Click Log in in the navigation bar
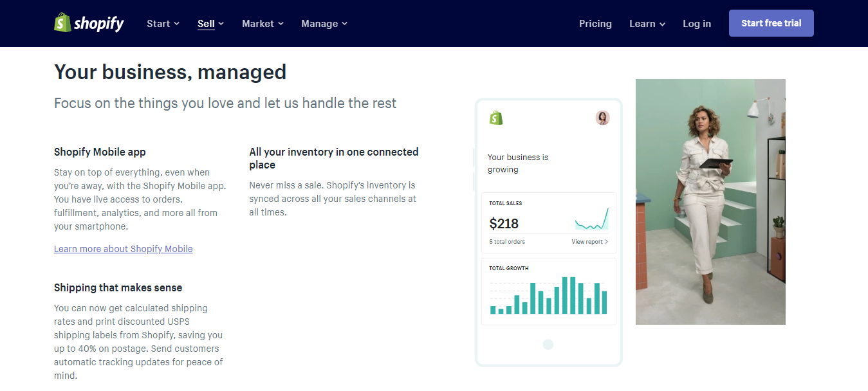Viewport: 868px width, 391px height. coord(696,23)
